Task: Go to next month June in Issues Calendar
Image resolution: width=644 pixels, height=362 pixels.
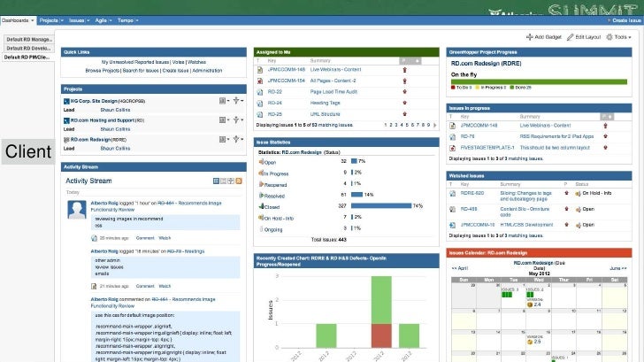Action: click(x=618, y=268)
